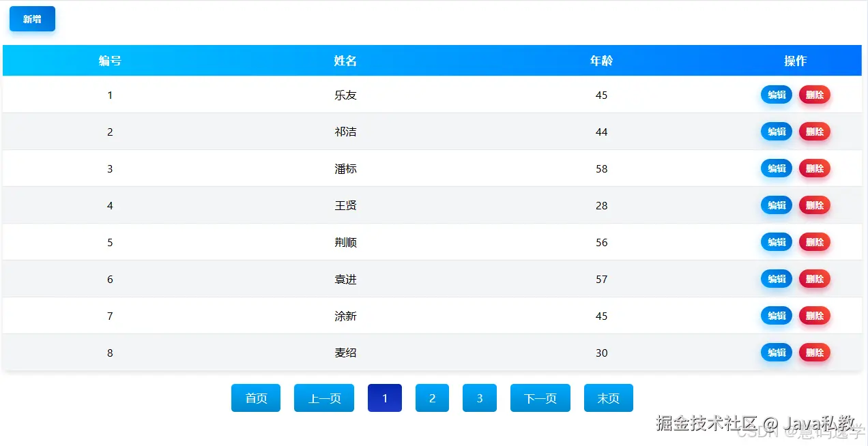Click age 45 in 涂新's row
Viewport: 868px width, 446px height.
coord(601,316)
